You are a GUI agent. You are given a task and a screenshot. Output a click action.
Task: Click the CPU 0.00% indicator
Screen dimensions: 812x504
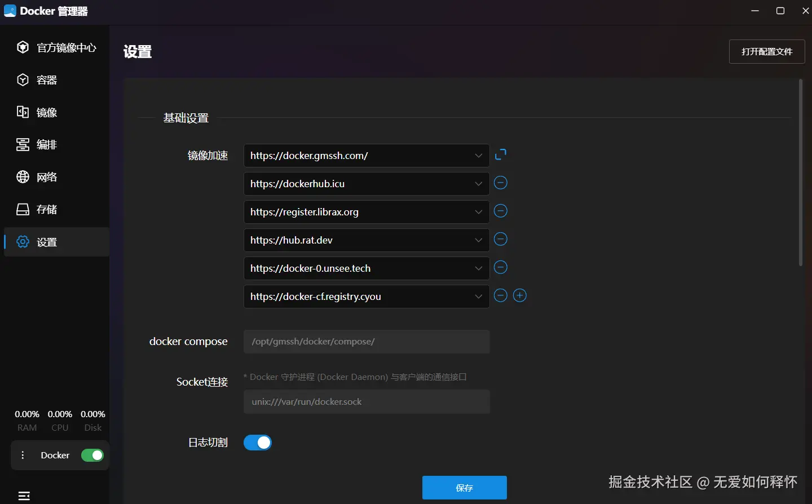pos(60,421)
